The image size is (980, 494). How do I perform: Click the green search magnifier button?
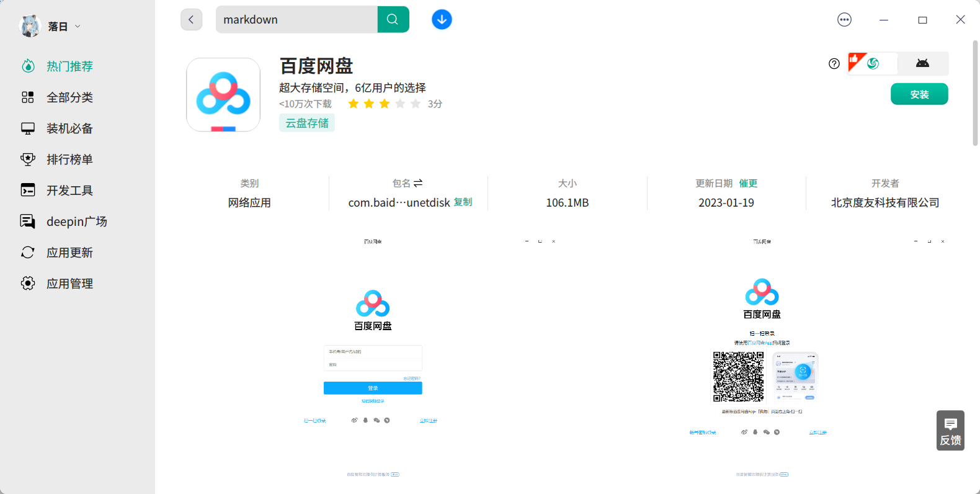click(x=393, y=19)
